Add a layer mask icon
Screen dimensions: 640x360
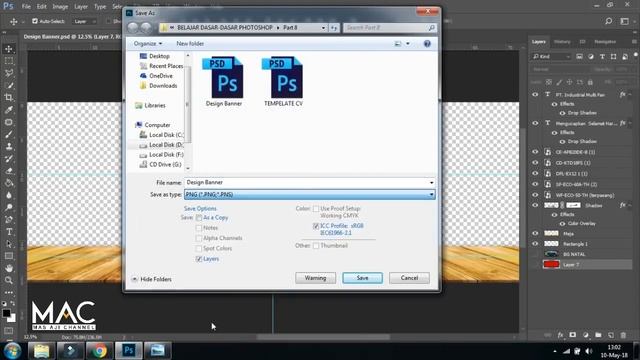point(573,335)
